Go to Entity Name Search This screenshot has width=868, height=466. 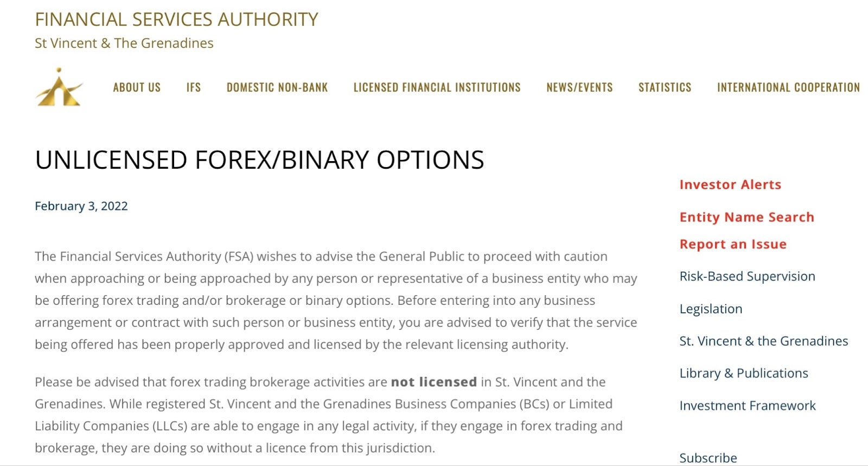(x=746, y=217)
